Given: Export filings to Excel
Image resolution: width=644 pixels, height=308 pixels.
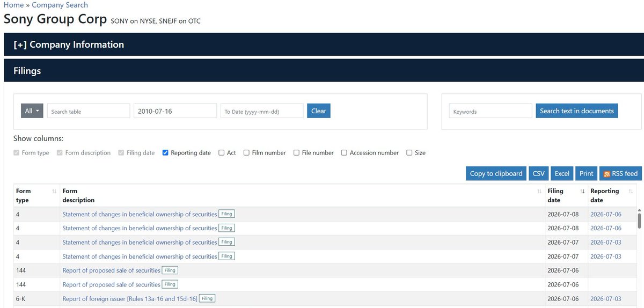Looking at the screenshot, I should click(x=562, y=173).
